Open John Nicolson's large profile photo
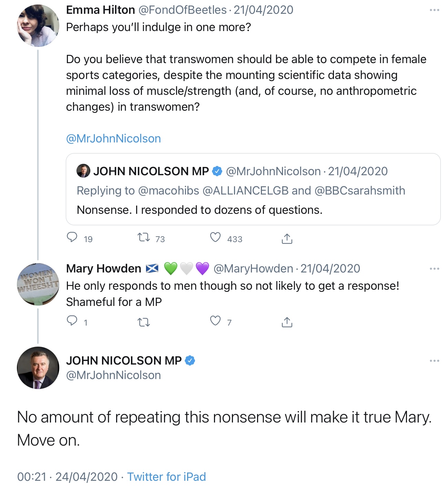Image resolution: width=448 pixels, height=487 pixels. (x=38, y=368)
